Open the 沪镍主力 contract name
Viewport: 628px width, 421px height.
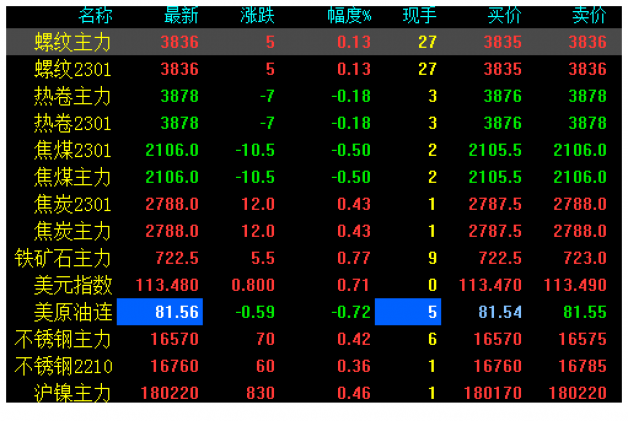[x=72, y=393]
